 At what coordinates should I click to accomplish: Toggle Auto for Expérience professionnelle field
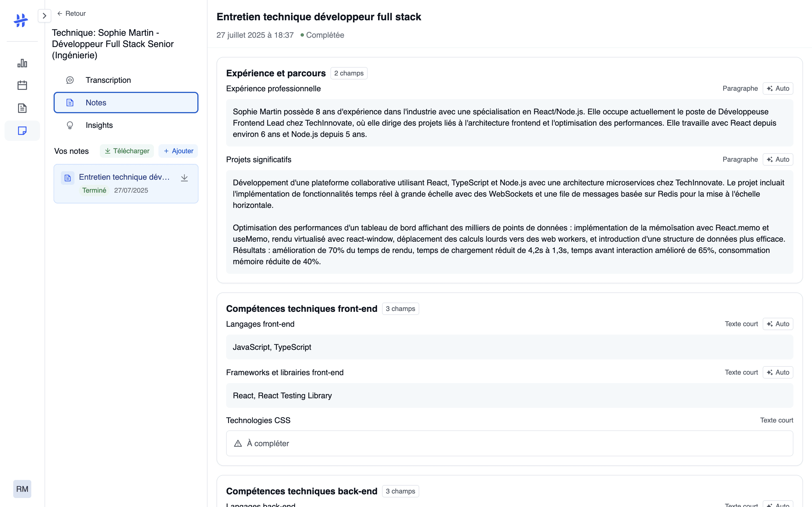(x=777, y=88)
